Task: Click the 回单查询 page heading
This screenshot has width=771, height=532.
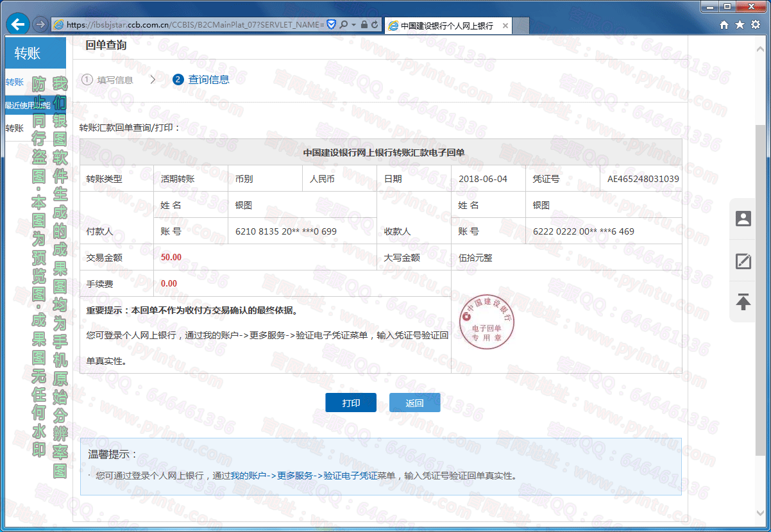Action: pos(106,46)
